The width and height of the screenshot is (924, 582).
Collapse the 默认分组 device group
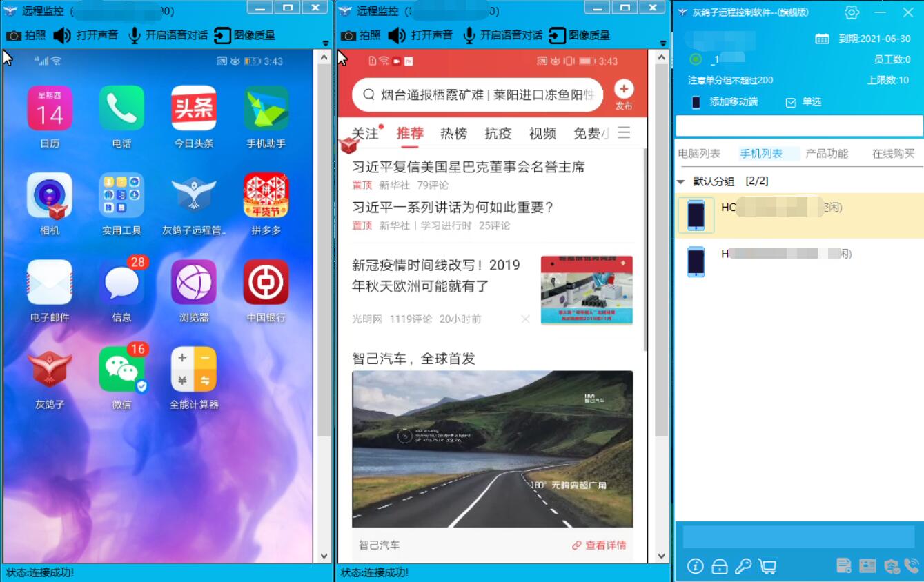681,182
